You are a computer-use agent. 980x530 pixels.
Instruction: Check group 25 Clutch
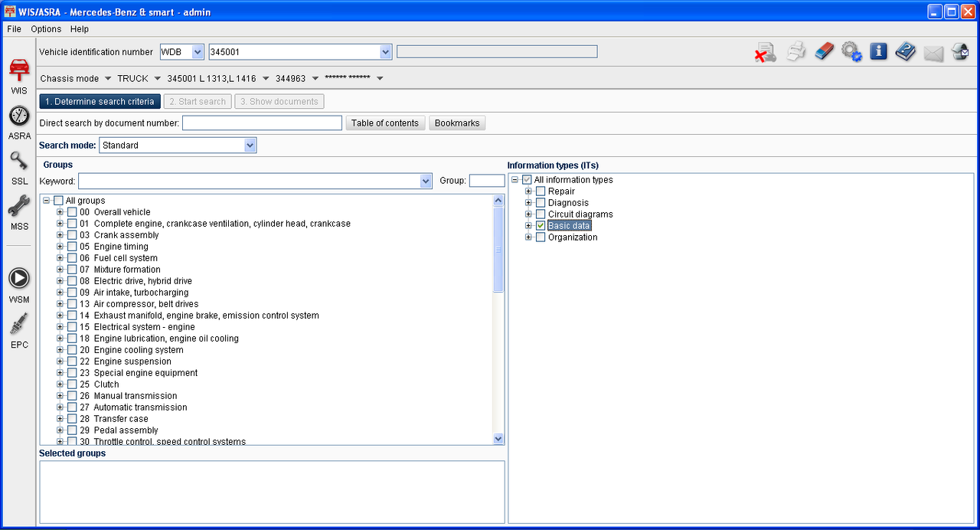72,384
